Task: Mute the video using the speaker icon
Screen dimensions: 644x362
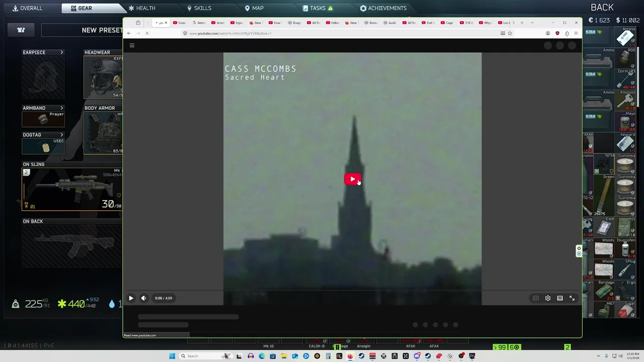Action: click(x=143, y=298)
